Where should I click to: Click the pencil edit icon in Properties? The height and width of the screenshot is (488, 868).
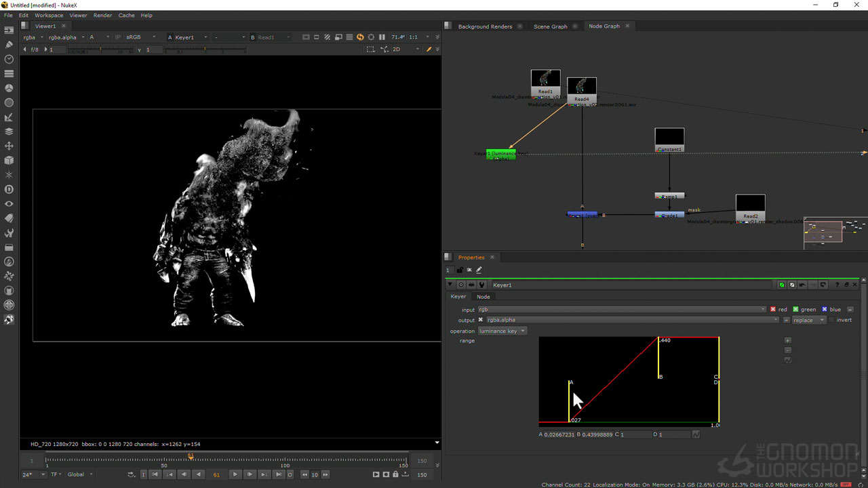click(x=479, y=270)
